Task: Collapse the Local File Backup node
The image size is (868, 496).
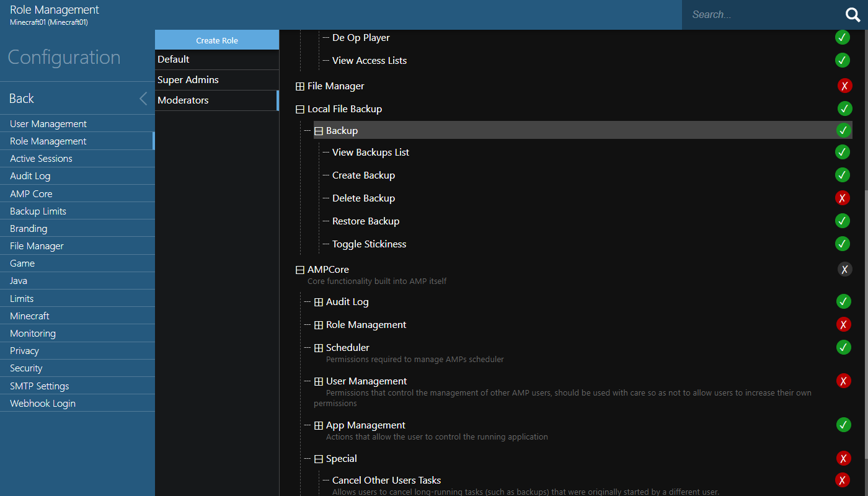Action: pos(300,110)
